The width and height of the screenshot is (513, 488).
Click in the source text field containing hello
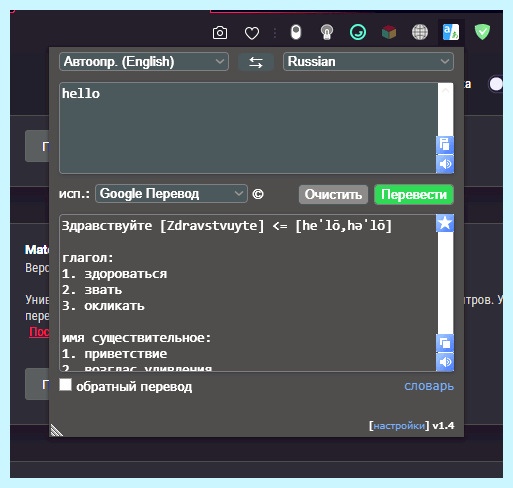click(248, 128)
